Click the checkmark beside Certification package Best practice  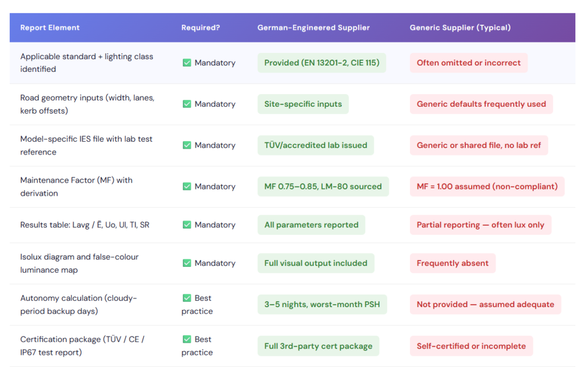[x=187, y=339]
